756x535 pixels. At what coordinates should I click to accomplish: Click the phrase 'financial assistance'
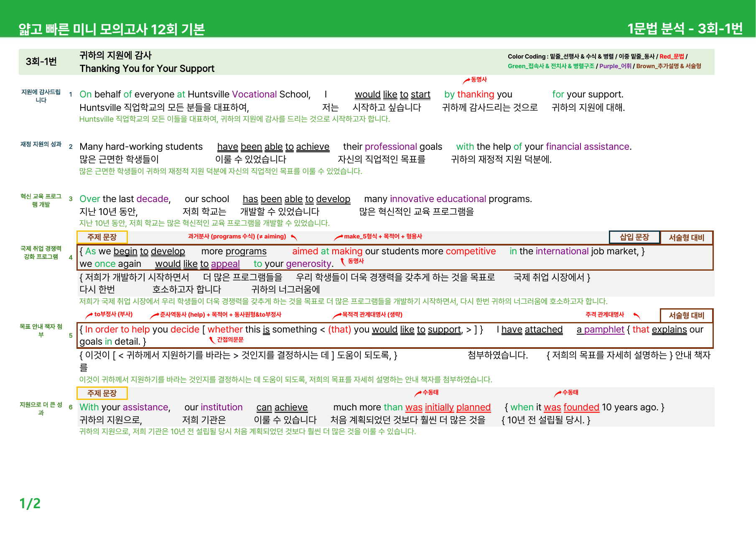(588, 147)
